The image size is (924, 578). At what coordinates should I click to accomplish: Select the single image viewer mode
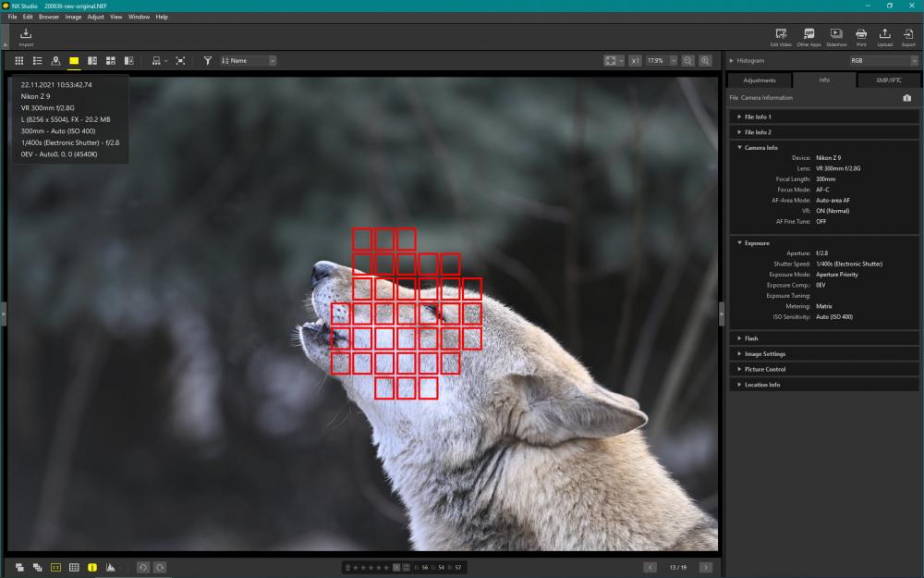pyautogui.click(x=74, y=61)
